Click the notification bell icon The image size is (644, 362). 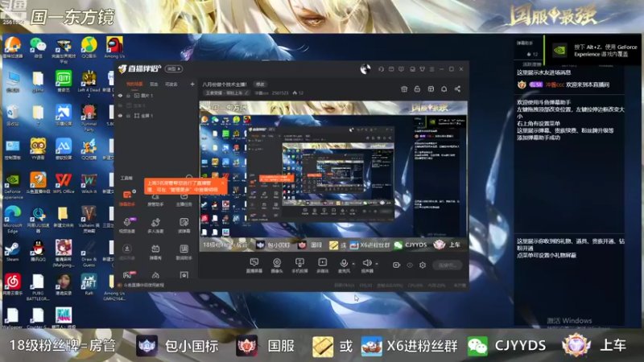444,88
